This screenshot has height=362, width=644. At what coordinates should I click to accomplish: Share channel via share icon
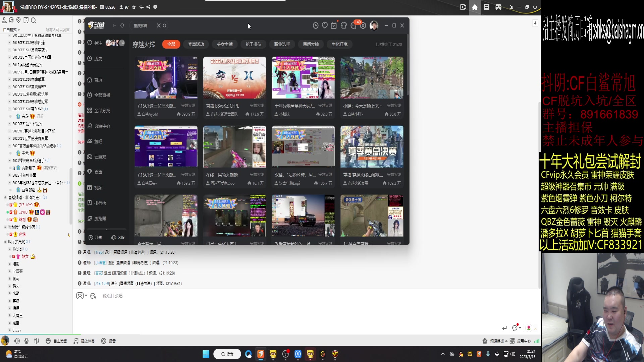click(148, 7)
